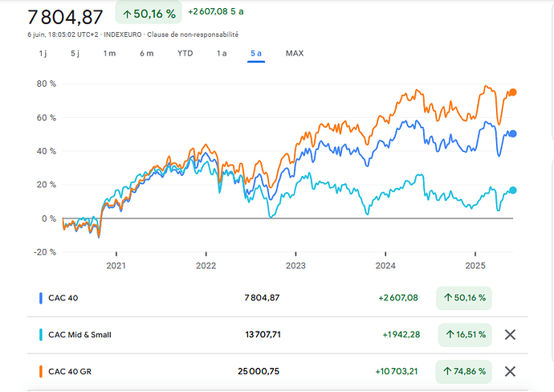Click the 74,86 % badge
Screen dimensions: 554x392
(463, 371)
